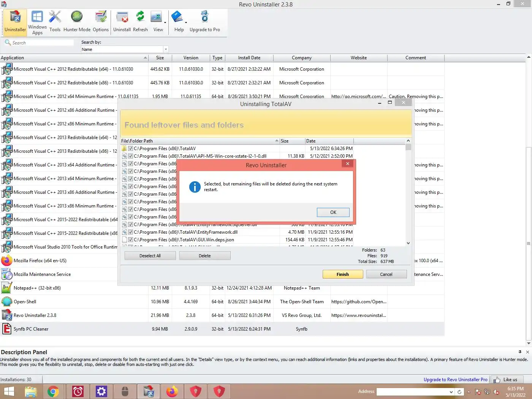This screenshot has width=532, height=399.
Task: Open the red alarm clock taskbar app
Action: click(78, 391)
